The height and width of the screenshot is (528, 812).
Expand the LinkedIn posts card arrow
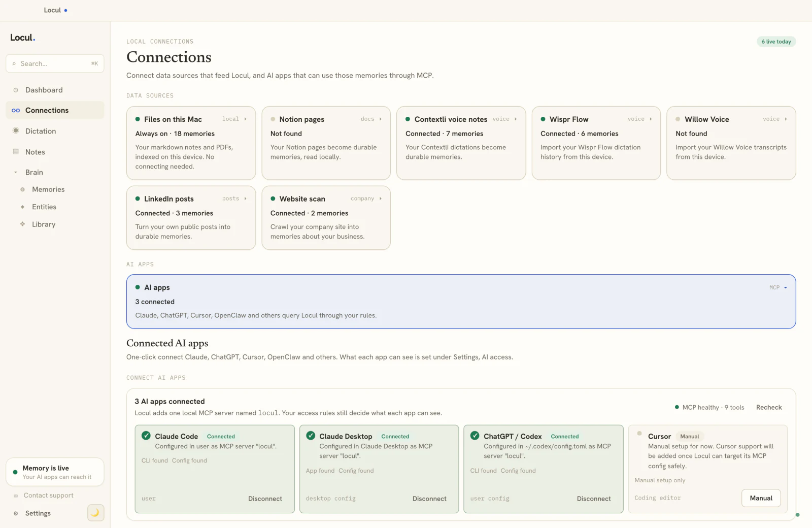tap(246, 199)
